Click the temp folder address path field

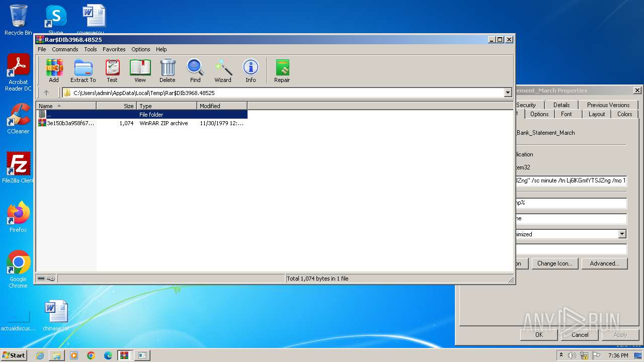point(287,93)
